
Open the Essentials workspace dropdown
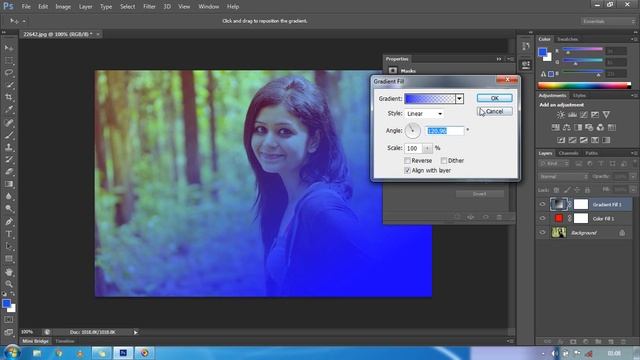click(x=608, y=21)
